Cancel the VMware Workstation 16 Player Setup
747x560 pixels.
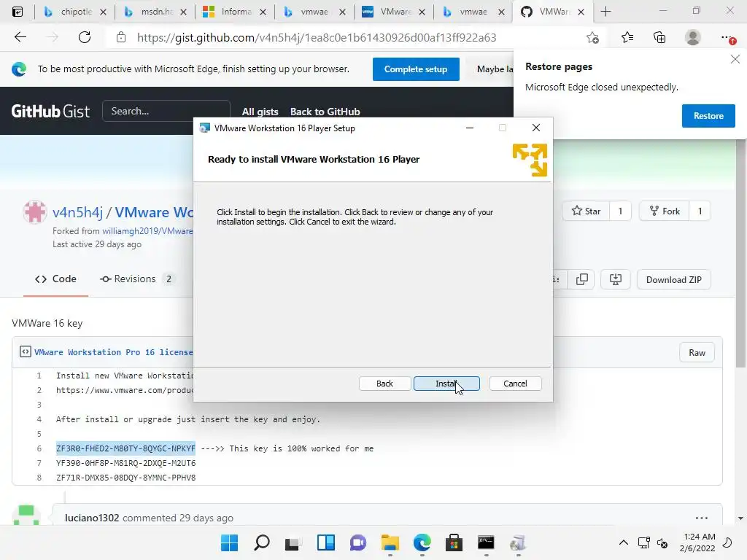pos(515,384)
